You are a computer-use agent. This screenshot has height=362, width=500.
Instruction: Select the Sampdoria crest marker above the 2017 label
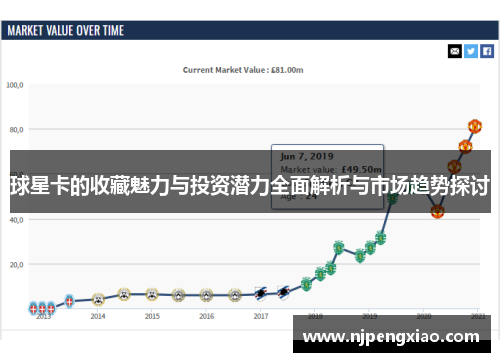point(261,294)
